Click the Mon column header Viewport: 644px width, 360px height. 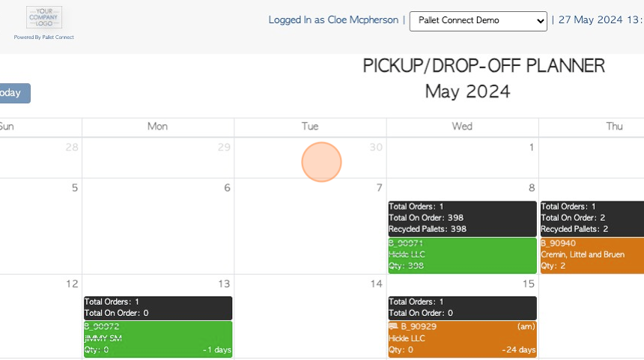[158, 126]
